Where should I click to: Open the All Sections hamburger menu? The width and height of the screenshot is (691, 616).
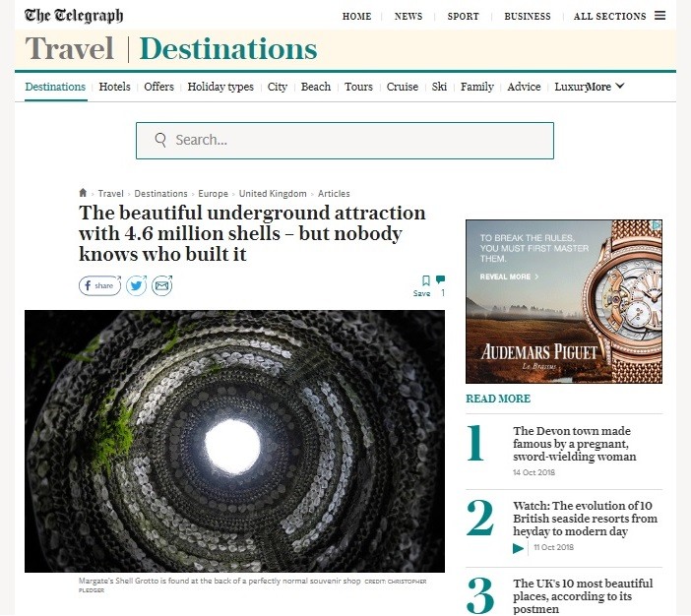660,16
